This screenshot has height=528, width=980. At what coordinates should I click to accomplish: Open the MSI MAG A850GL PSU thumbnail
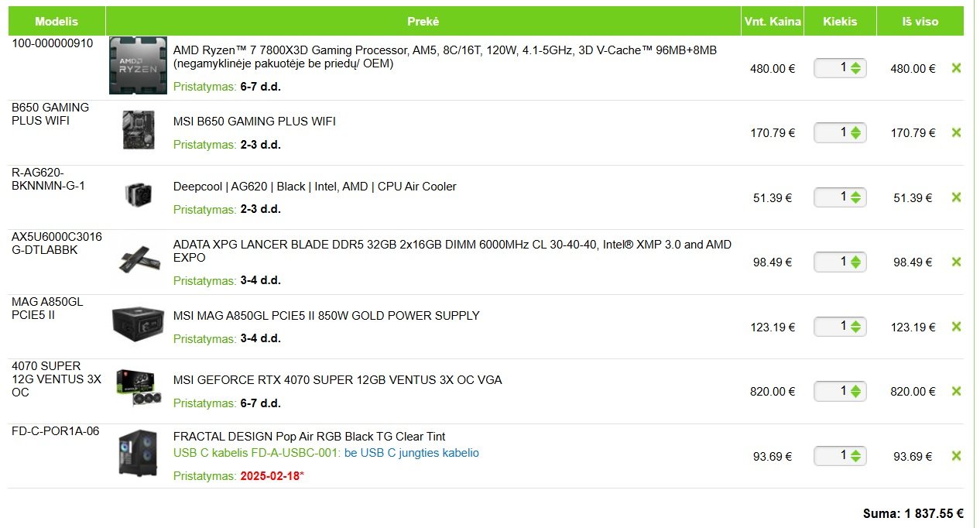138,324
